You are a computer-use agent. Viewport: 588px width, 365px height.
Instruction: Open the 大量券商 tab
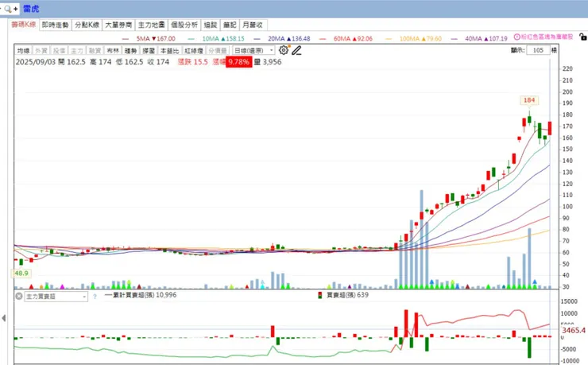(x=118, y=25)
